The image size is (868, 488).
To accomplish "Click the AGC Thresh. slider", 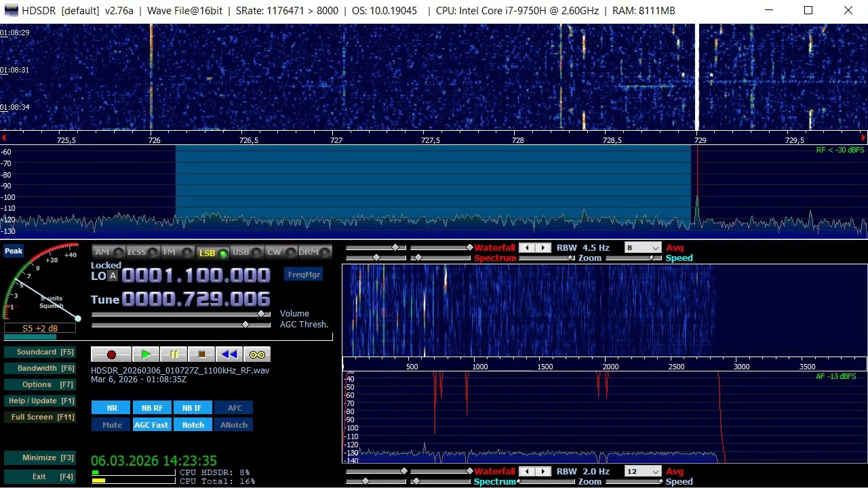I will (181, 325).
